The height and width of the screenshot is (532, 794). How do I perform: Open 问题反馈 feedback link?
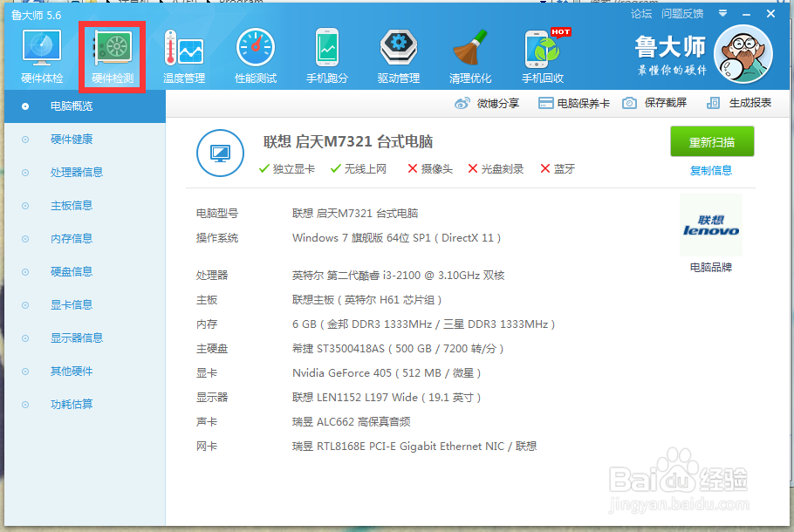[x=682, y=14]
